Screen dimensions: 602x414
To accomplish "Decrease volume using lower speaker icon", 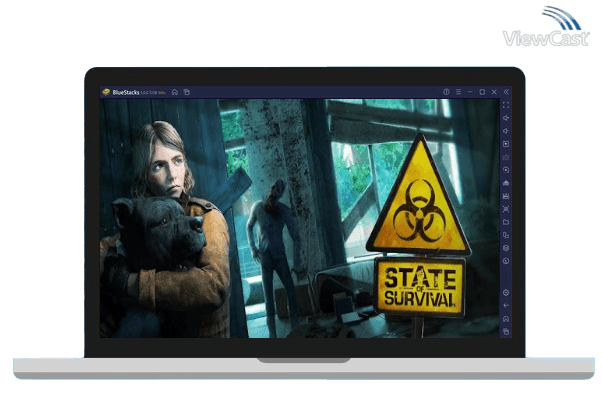I will (x=506, y=131).
